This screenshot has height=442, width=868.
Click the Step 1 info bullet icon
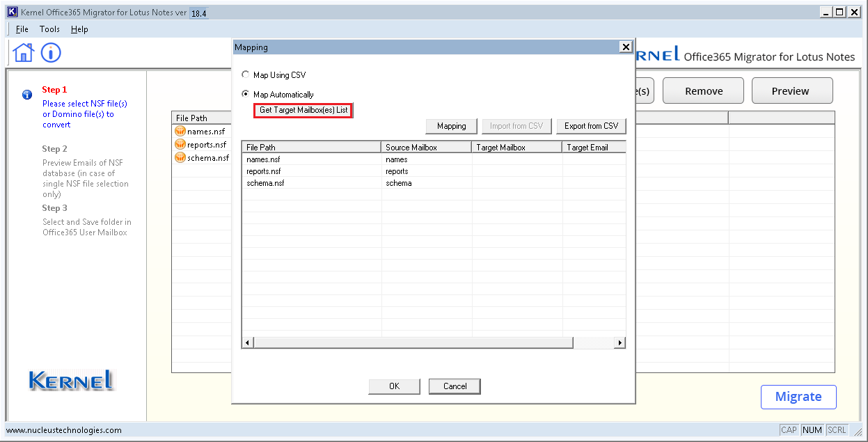point(27,95)
